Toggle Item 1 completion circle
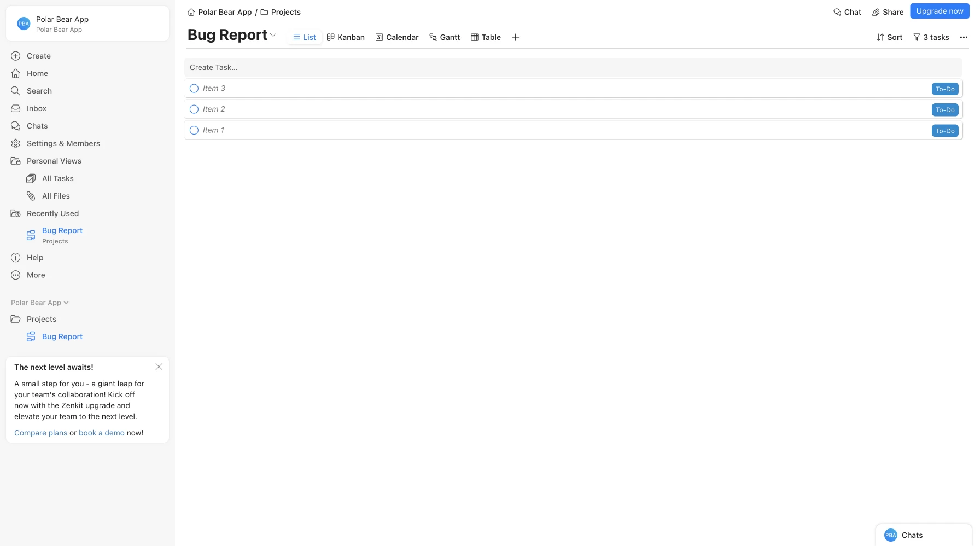The width and height of the screenshot is (980, 546). pos(194,130)
